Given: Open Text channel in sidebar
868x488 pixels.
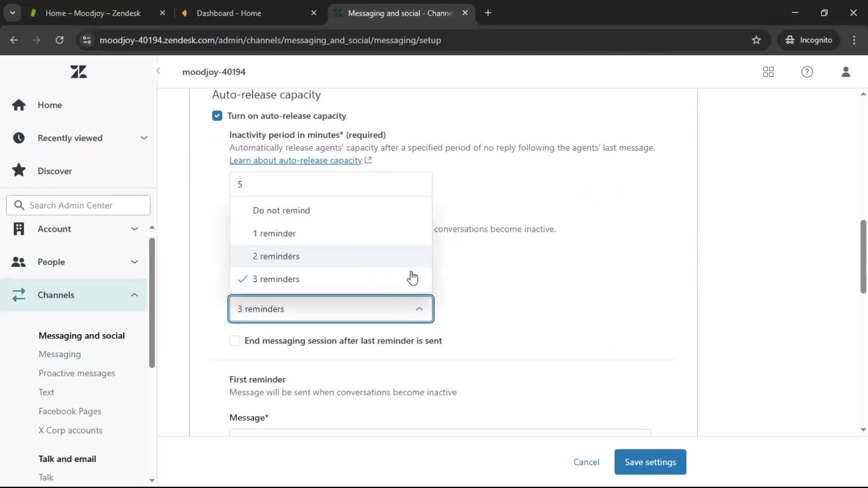Looking at the screenshot, I should coord(46,392).
